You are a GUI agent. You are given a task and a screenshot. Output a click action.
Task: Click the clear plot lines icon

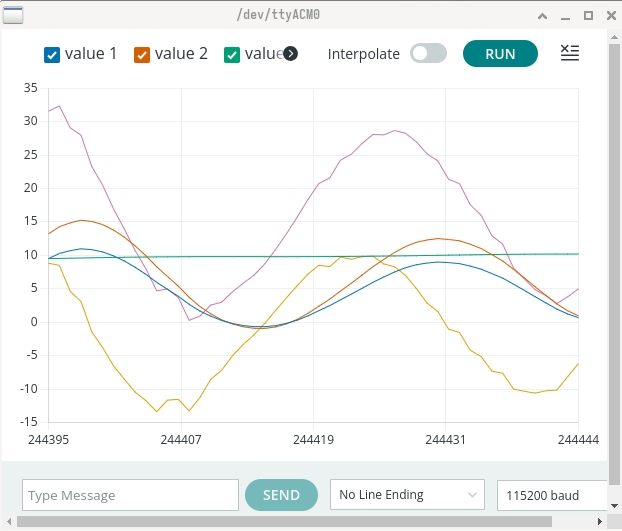(569, 53)
